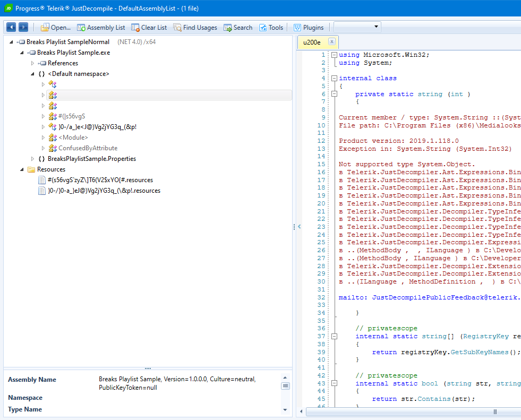Image resolution: width=521 pixels, height=420 pixels.
Task: Open the Plugins menu
Action: click(309, 28)
